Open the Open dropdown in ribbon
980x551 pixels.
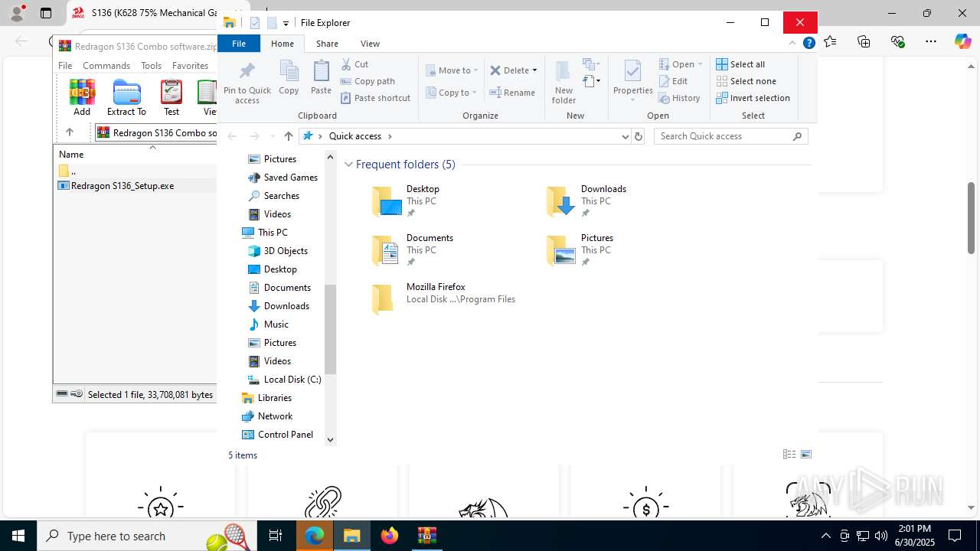681,64
